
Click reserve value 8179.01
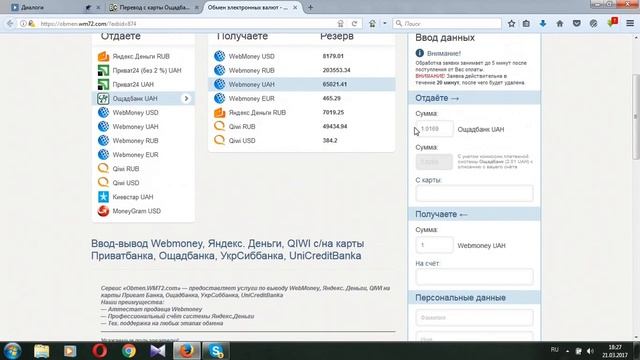(333, 56)
